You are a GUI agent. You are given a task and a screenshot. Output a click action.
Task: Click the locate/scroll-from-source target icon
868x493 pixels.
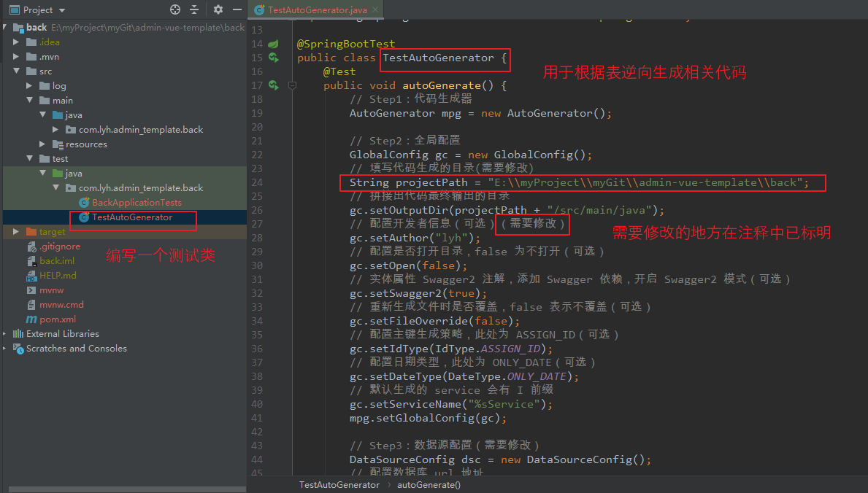click(175, 9)
